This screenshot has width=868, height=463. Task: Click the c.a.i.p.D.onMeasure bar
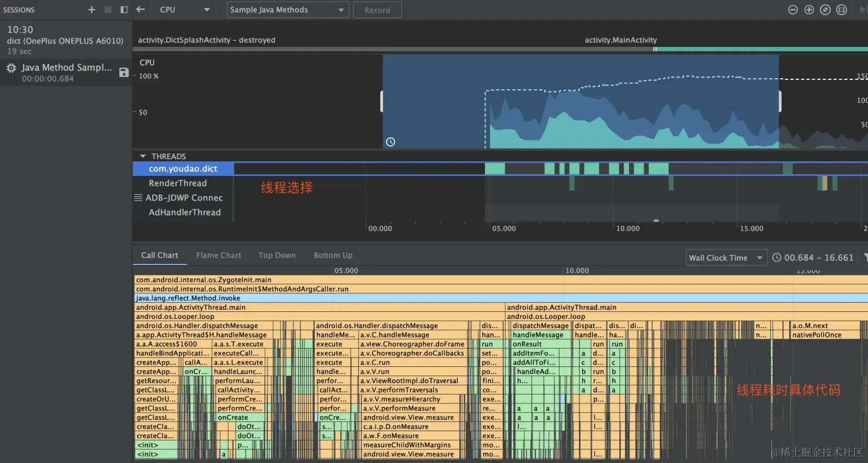[x=411, y=427]
